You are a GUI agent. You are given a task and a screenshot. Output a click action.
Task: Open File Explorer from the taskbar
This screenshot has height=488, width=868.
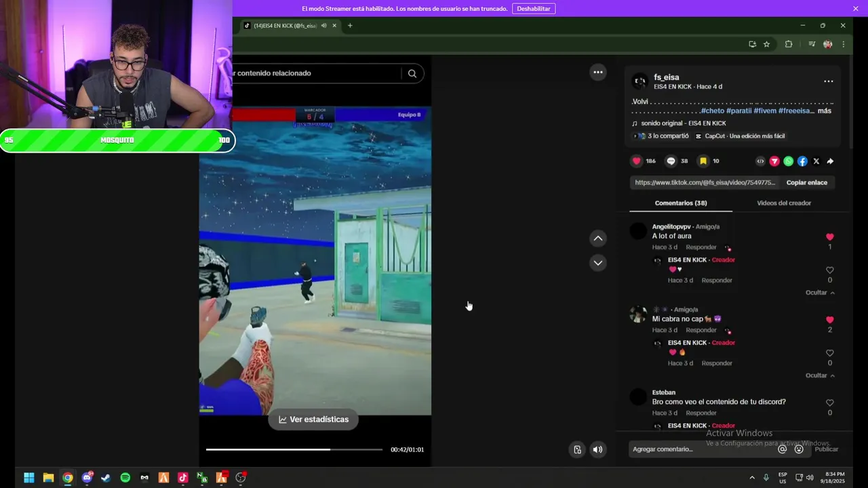tap(48, 478)
